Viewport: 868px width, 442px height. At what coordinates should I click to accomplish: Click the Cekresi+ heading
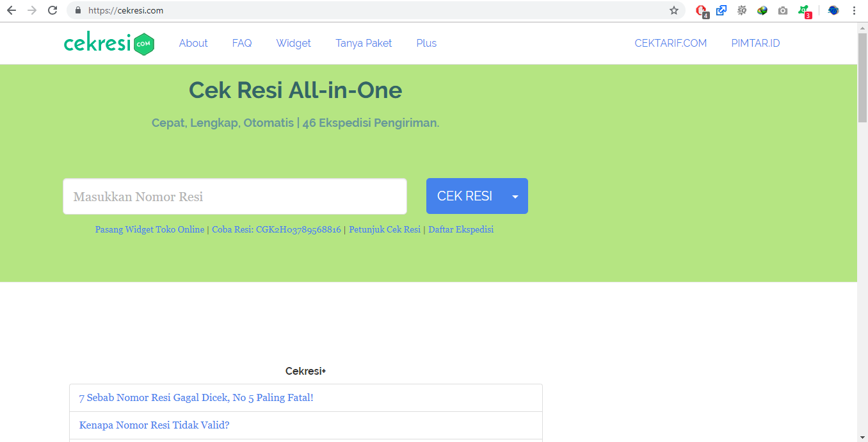pos(306,371)
